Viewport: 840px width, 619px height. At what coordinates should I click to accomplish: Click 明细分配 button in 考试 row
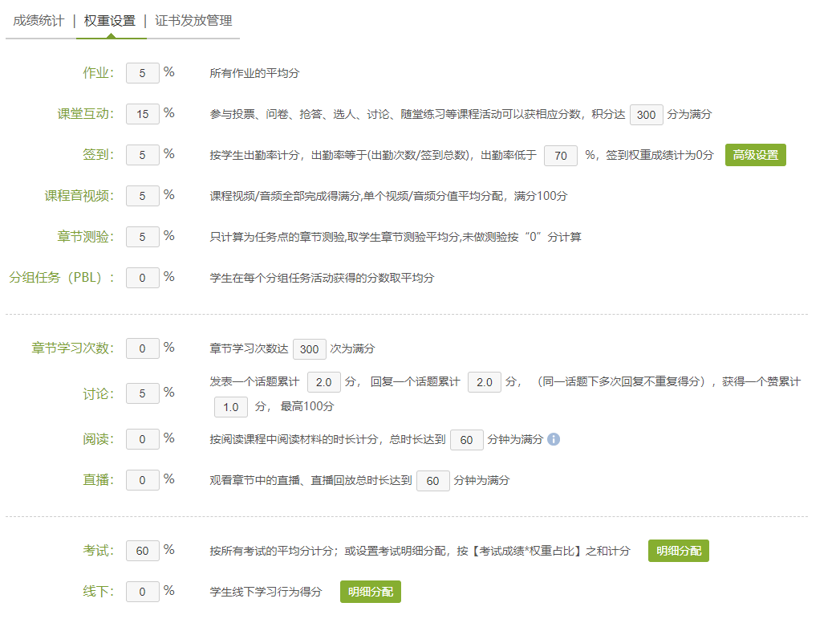[x=678, y=551]
